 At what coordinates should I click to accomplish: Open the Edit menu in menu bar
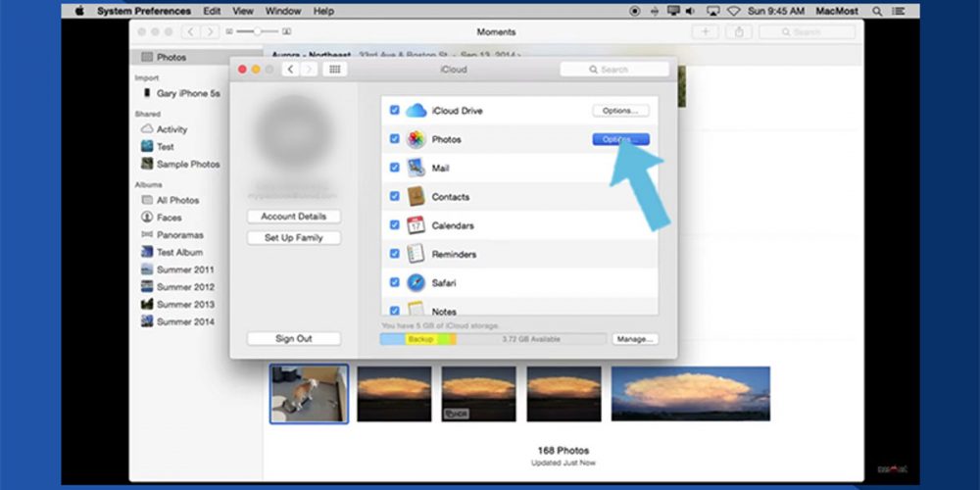click(211, 11)
